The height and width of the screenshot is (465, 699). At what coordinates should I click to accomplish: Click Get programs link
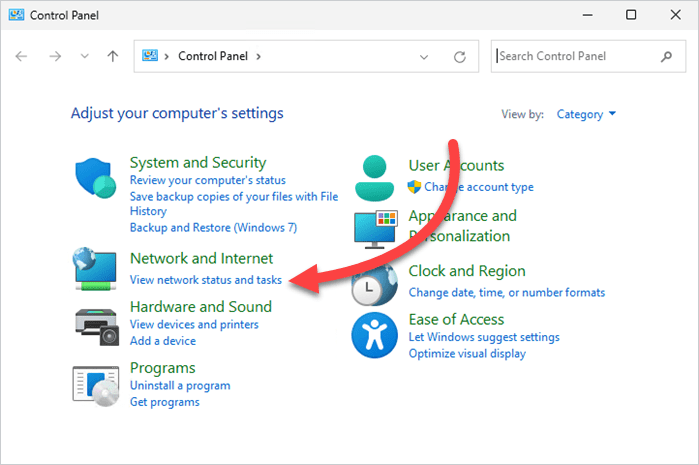[x=164, y=402]
